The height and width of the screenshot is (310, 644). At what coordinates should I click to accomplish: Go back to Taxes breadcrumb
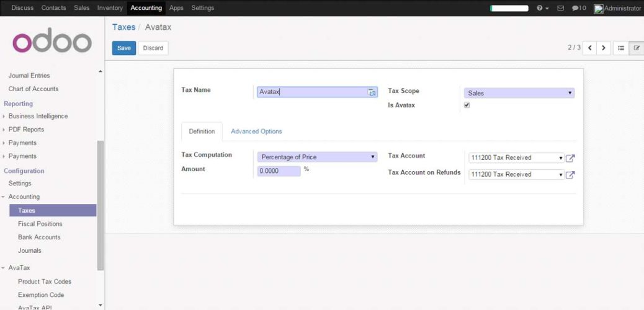pyautogui.click(x=123, y=27)
